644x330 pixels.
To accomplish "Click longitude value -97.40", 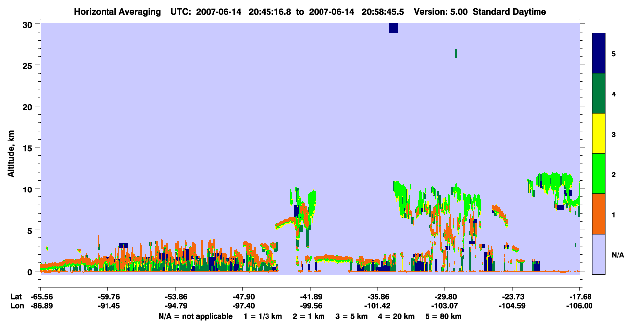I will pyautogui.click(x=243, y=306).
